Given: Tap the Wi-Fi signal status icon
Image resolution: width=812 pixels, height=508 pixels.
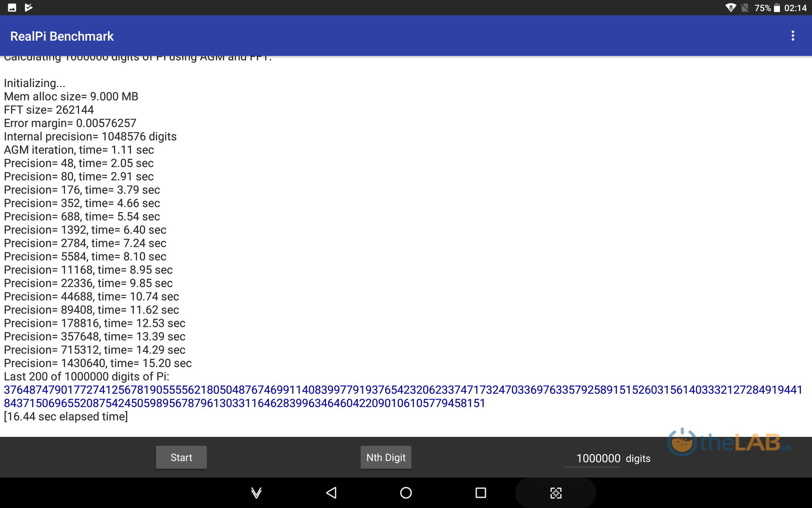Looking at the screenshot, I should pos(730,8).
